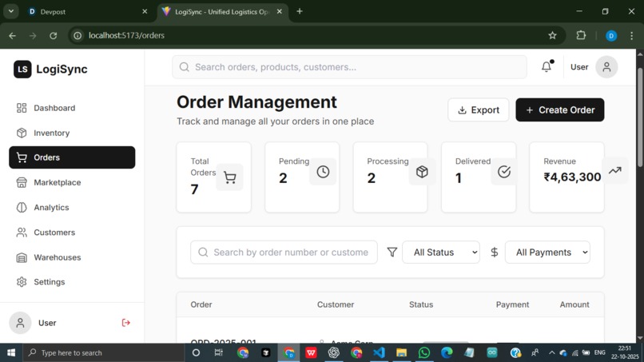Click the page vertical scrollbar

tap(640, 117)
